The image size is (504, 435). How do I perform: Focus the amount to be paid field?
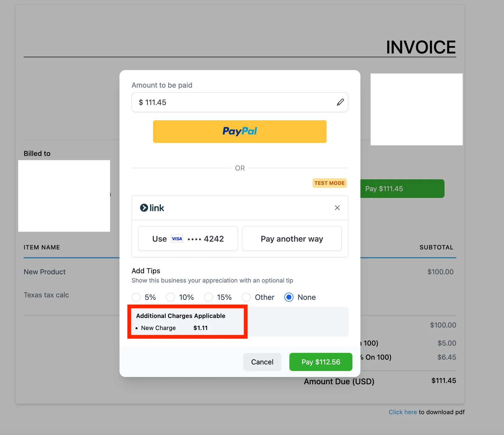coord(240,102)
